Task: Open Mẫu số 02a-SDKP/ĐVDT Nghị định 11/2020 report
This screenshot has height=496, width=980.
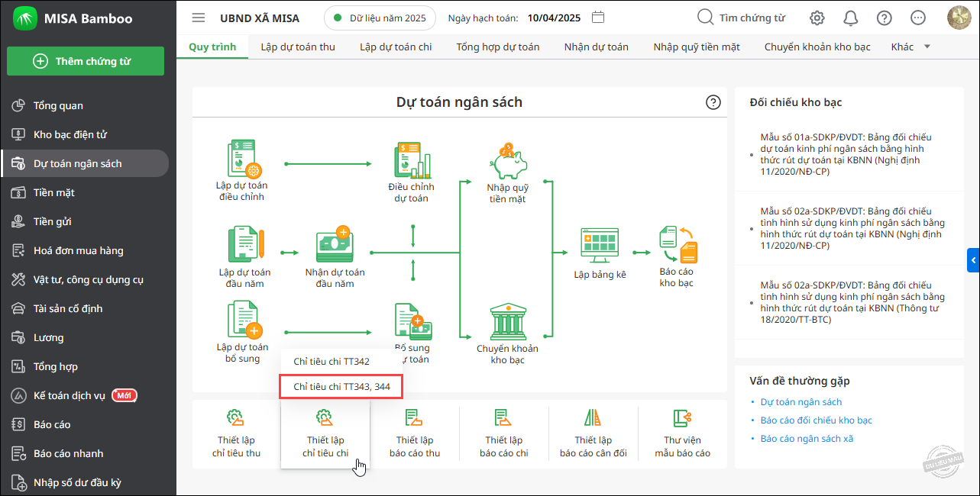Action: coord(852,228)
